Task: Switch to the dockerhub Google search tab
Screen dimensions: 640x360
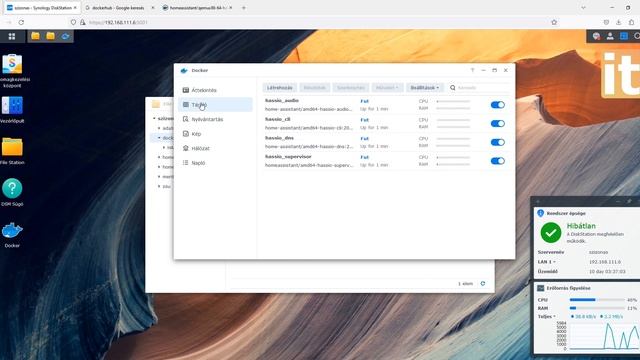Action: pyautogui.click(x=119, y=8)
